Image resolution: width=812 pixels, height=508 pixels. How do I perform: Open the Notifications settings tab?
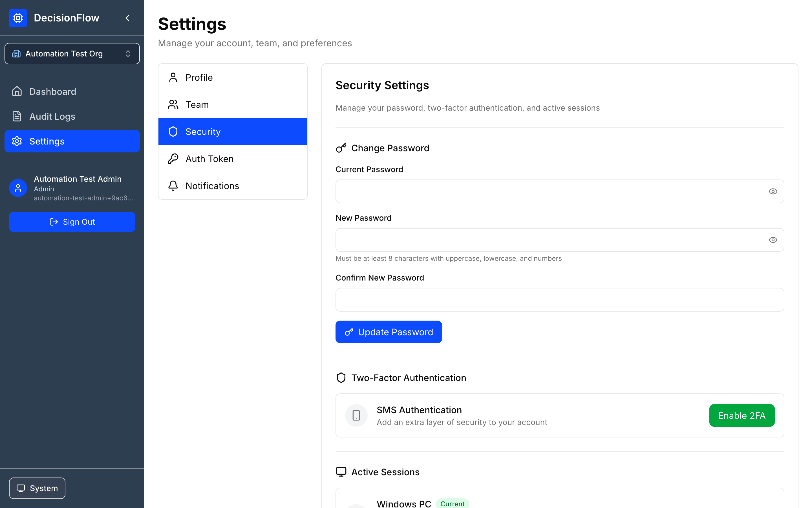coord(233,186)
